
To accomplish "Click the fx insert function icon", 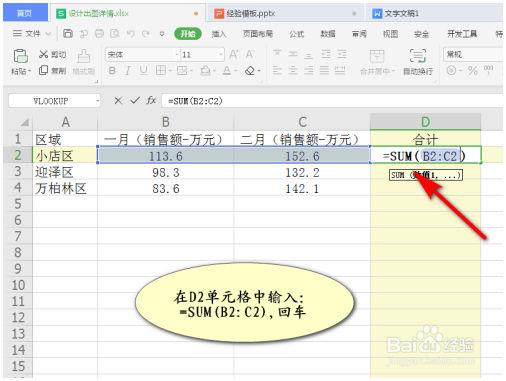I will [151, 100].
